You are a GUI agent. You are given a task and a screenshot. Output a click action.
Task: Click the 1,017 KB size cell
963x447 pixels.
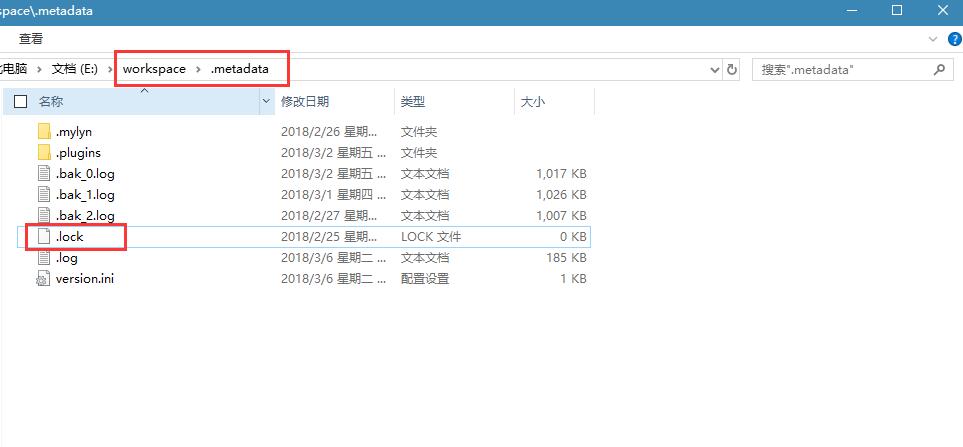coord(561,174)
